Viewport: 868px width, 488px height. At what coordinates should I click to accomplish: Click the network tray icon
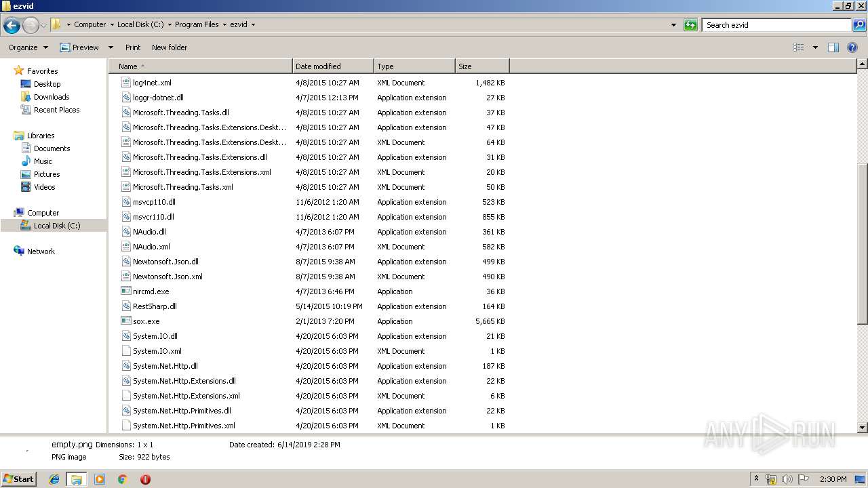point(771,479)
